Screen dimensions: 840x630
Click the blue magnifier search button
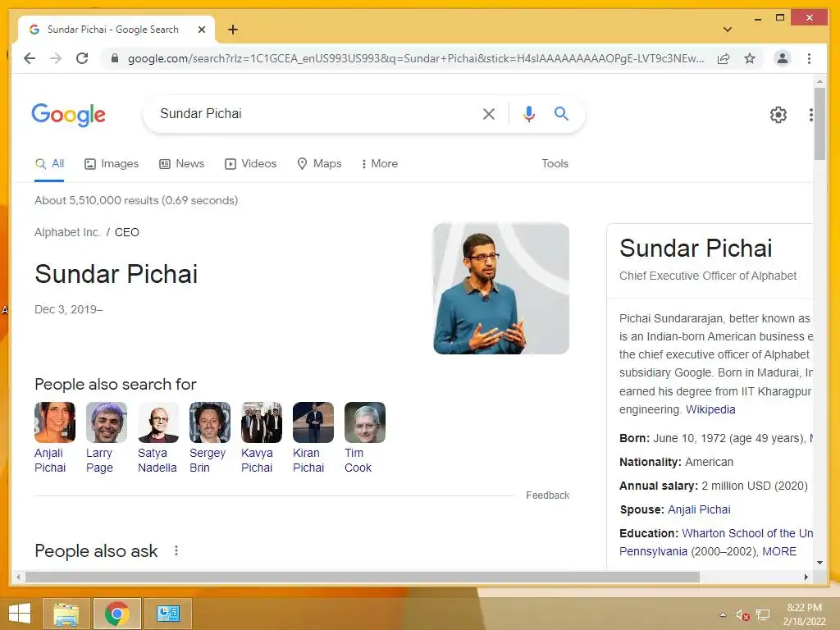click(561, 113)
